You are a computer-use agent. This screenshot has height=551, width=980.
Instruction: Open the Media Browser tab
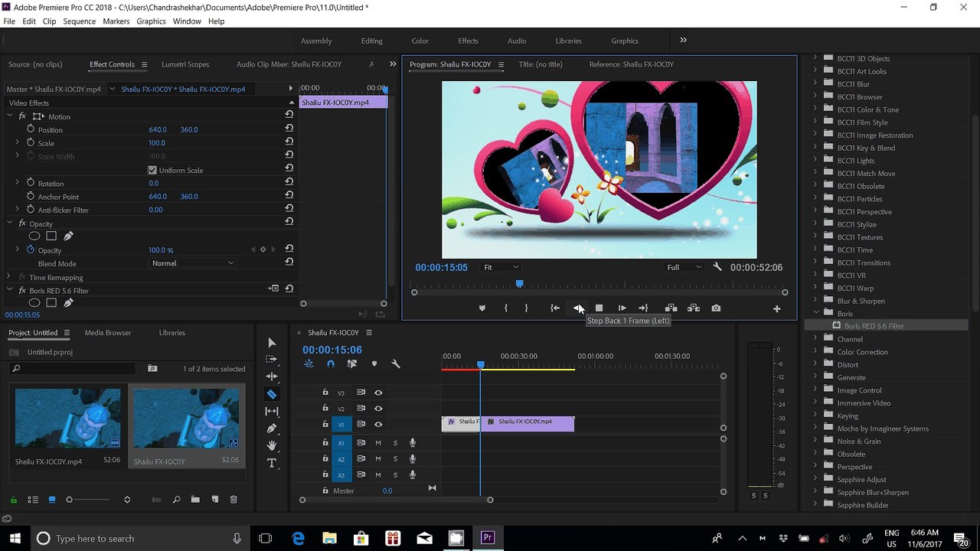point(108,333)
